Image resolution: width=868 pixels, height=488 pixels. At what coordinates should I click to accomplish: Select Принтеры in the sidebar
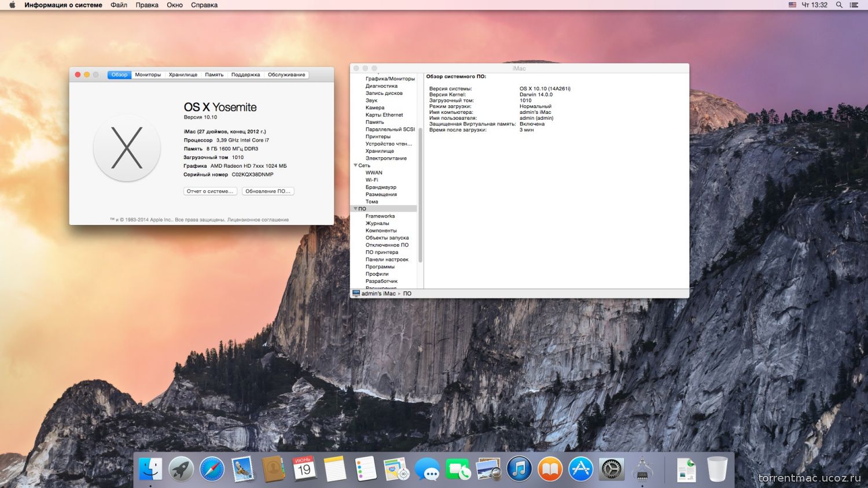click(x=378, y=136)
